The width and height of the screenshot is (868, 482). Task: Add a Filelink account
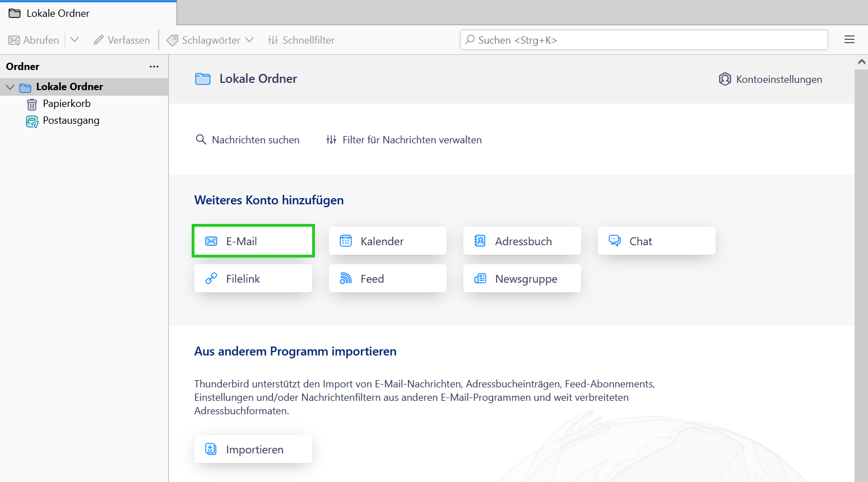pos(253,279)
